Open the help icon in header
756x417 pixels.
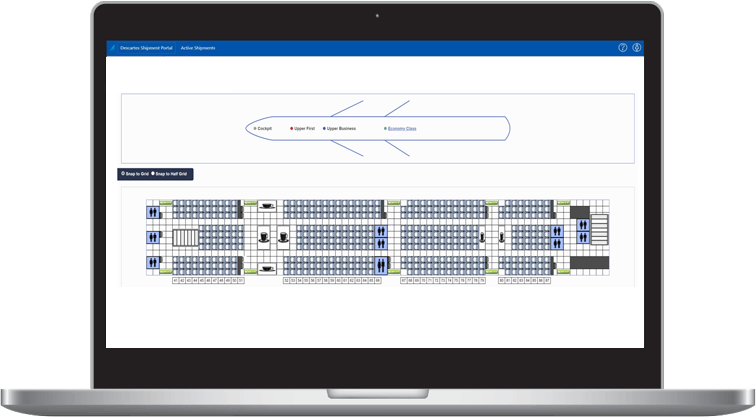623,47
